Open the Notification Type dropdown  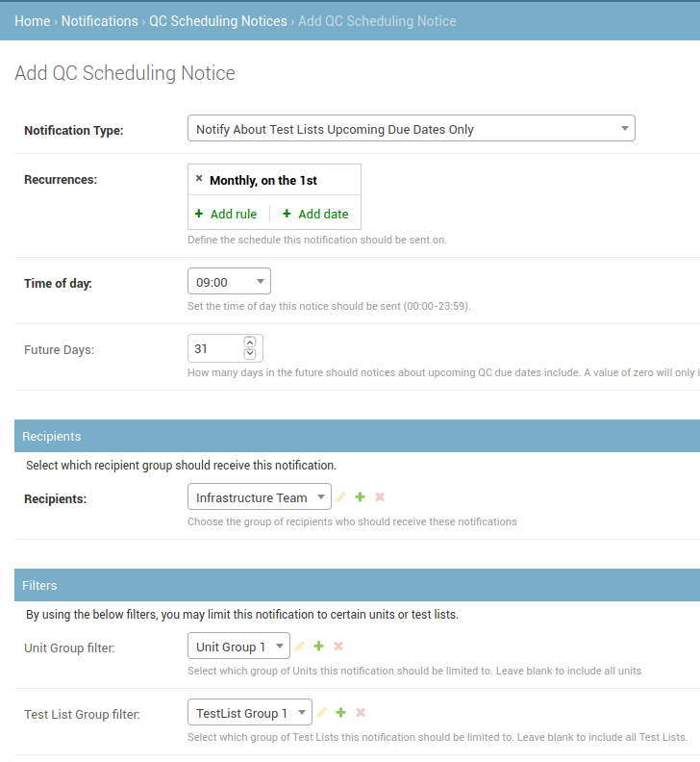tap(411, 128)
